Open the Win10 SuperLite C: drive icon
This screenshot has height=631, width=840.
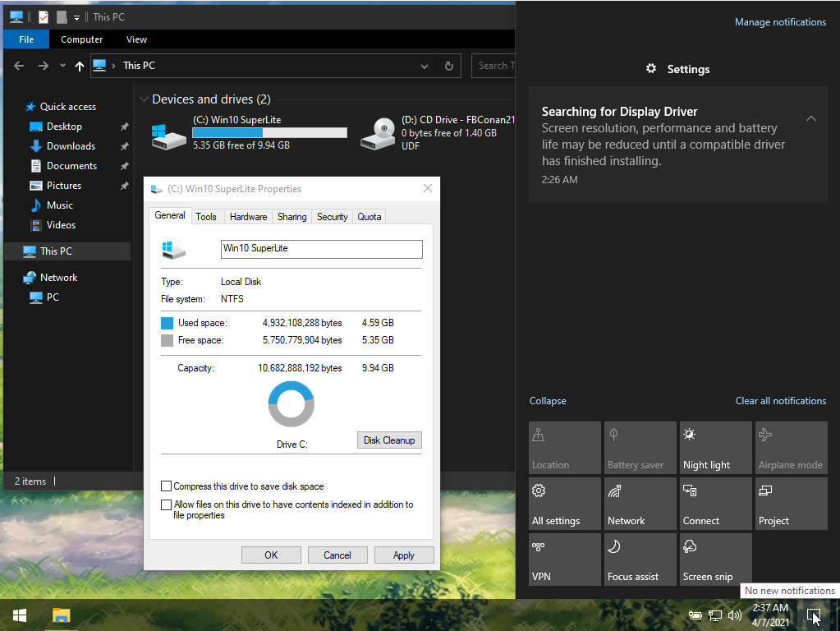tap(169, 136)
